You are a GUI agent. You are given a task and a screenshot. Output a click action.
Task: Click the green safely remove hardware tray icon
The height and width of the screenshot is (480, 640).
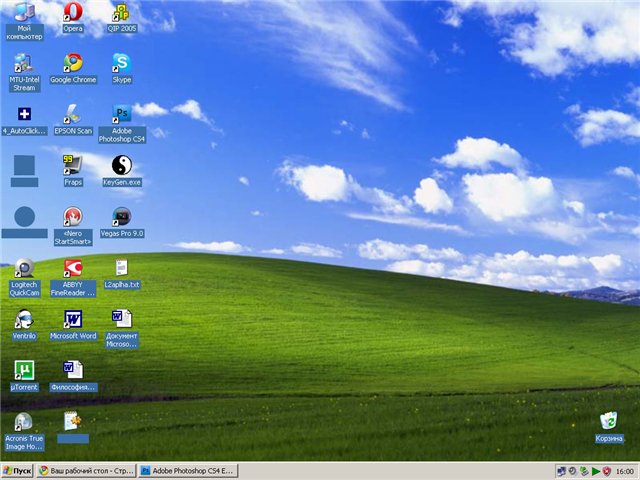pyautogui.click(x=584, y=471)
